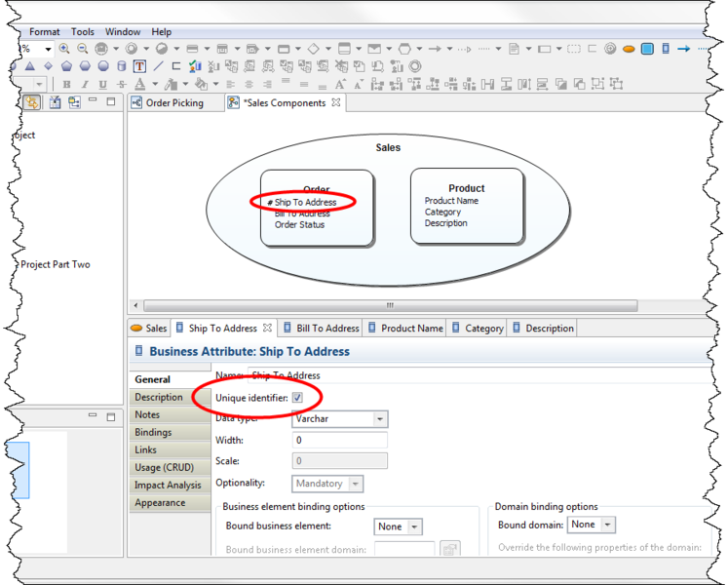Open the Optionality Mandatory dropdown
The height and width of the screenshot is (585, 728).
coord(355,484)
